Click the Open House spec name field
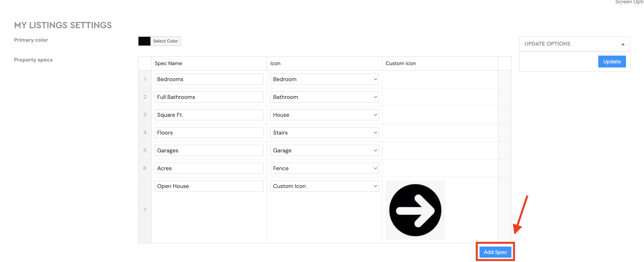This screenshot has width=644, height=262. point(209,186)
